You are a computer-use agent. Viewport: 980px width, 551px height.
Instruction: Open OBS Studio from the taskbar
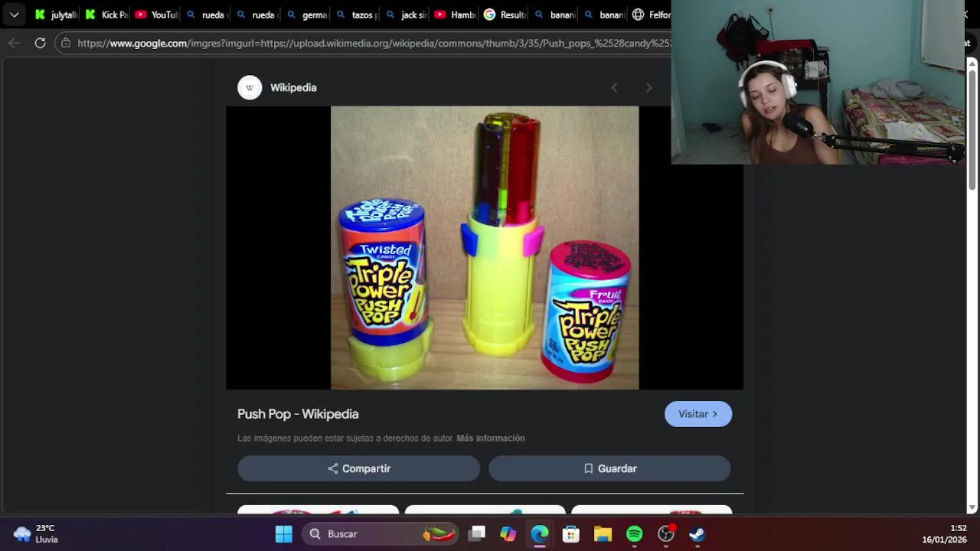click(666, 534)
